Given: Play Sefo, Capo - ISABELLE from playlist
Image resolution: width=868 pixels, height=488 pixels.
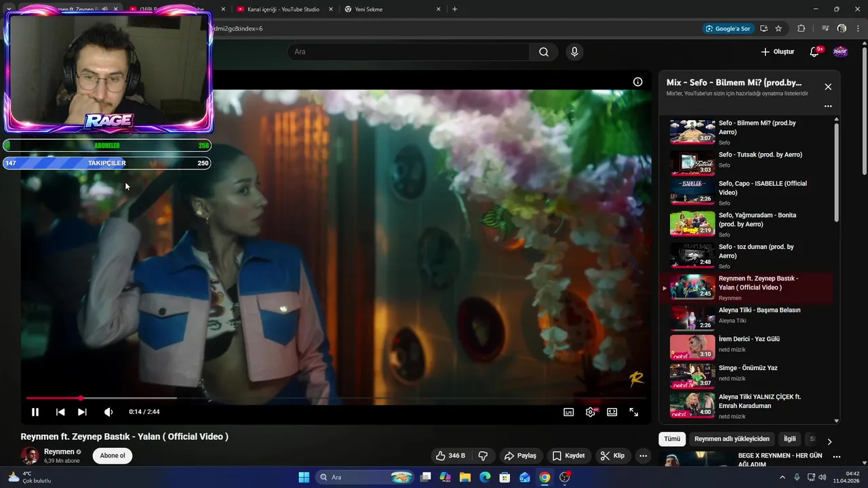Looking at the screenshot, I should click(746, 193).
